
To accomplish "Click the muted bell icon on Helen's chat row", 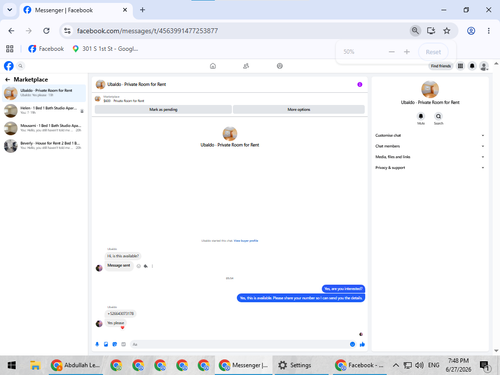I will [x=82, y=111].
